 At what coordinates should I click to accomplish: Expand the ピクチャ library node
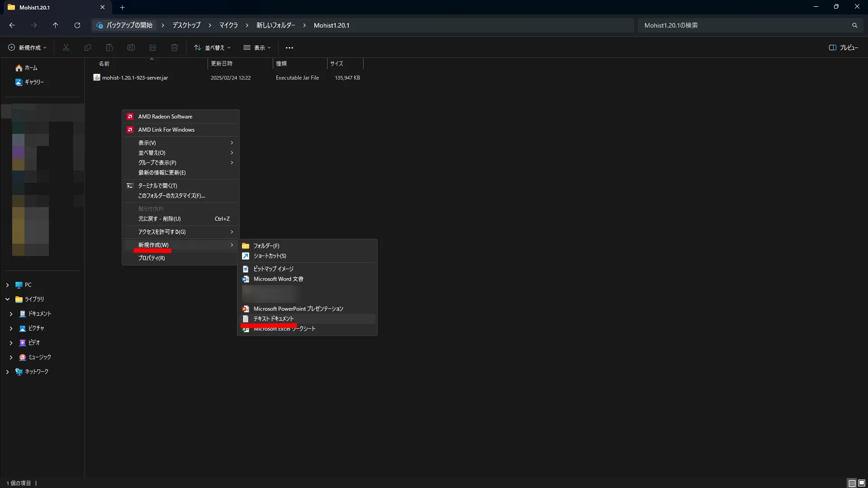click(x=11, y=328)
